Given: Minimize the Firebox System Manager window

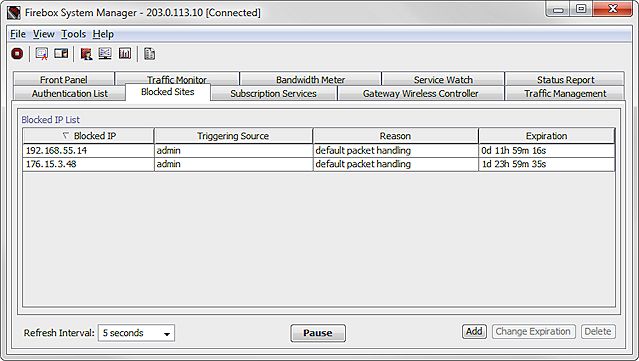Looking at the screenshot, I should coord(558,9).
